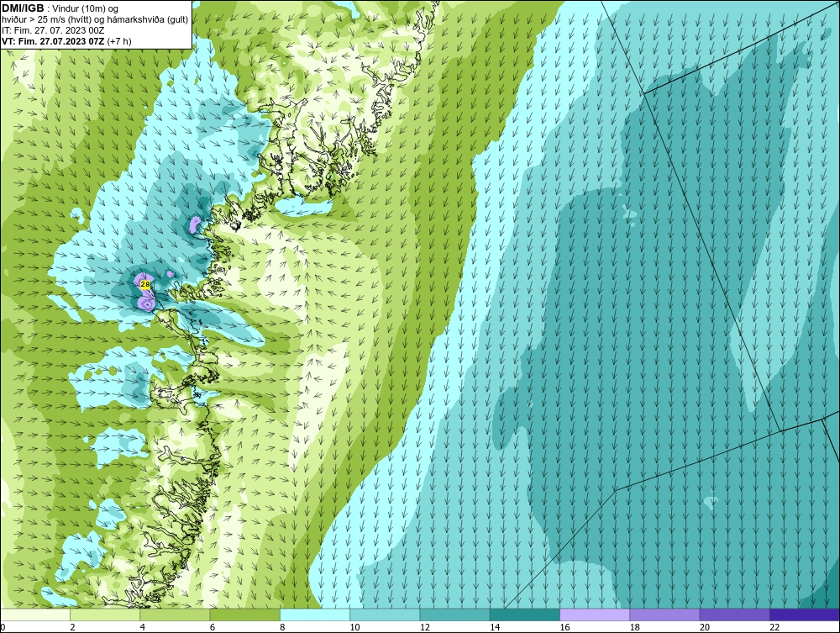The height and width of the screenshot is (633, 840).
Task: Click legend scale label '10'
Action: 354,627
